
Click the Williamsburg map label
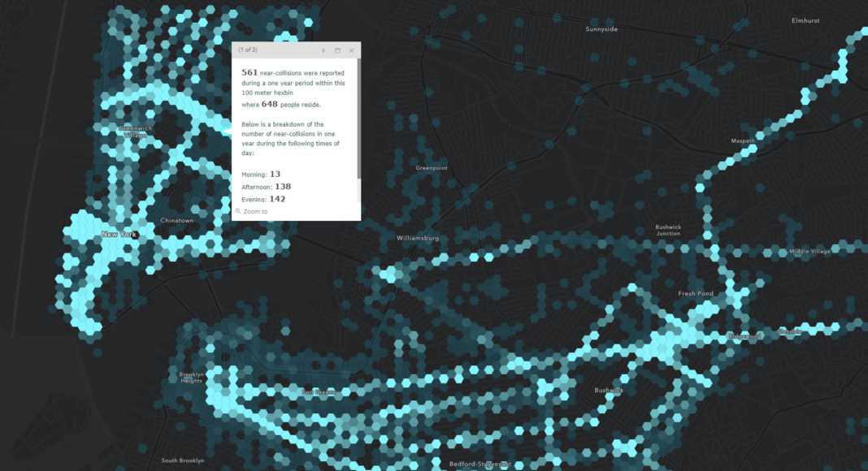[x=418, y=238]
